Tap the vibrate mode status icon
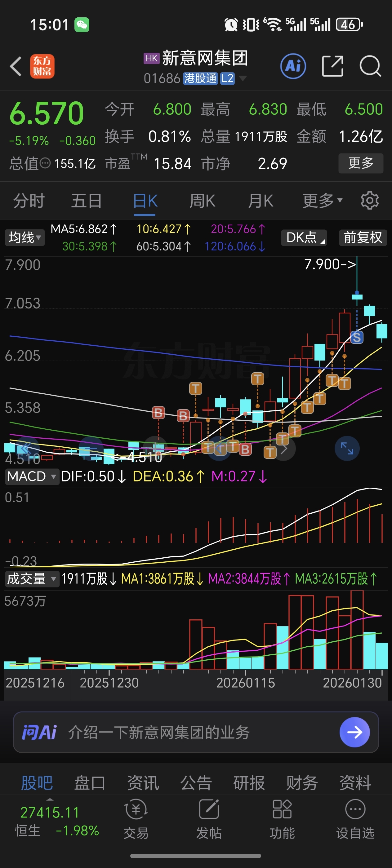The width and height of the screenshot is (392, 868). [x=251, y=24]
